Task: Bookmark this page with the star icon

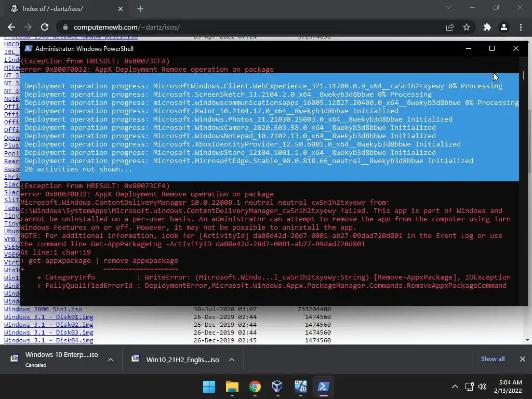Action: [x=467, y=27]
